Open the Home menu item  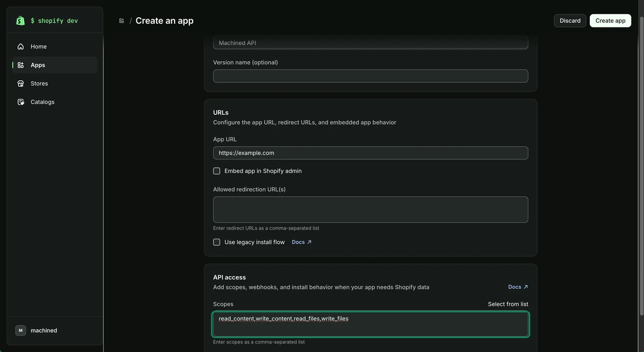click(x=55, y=47)
